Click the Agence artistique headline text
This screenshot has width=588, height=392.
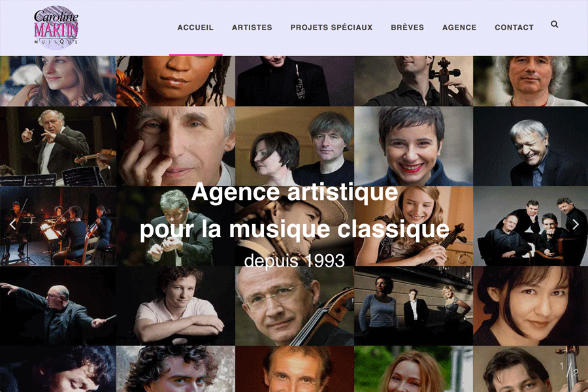[295, 192]
